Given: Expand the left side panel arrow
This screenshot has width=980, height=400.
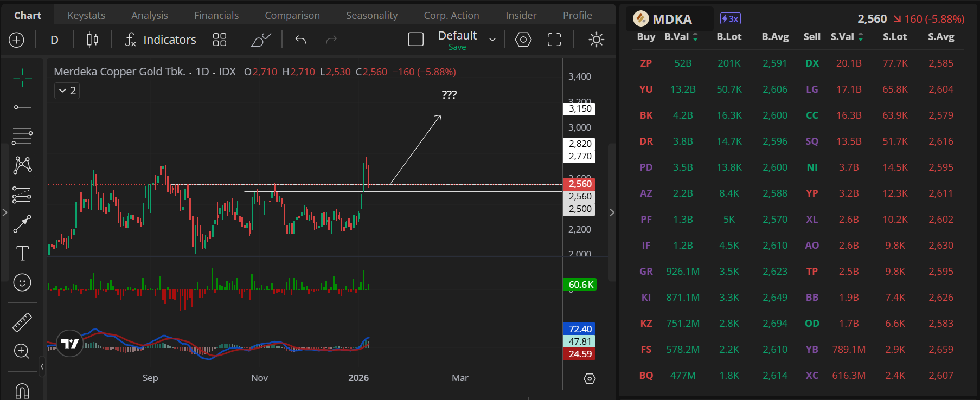Looking at the screenshot, I should [x=4, y=212].
